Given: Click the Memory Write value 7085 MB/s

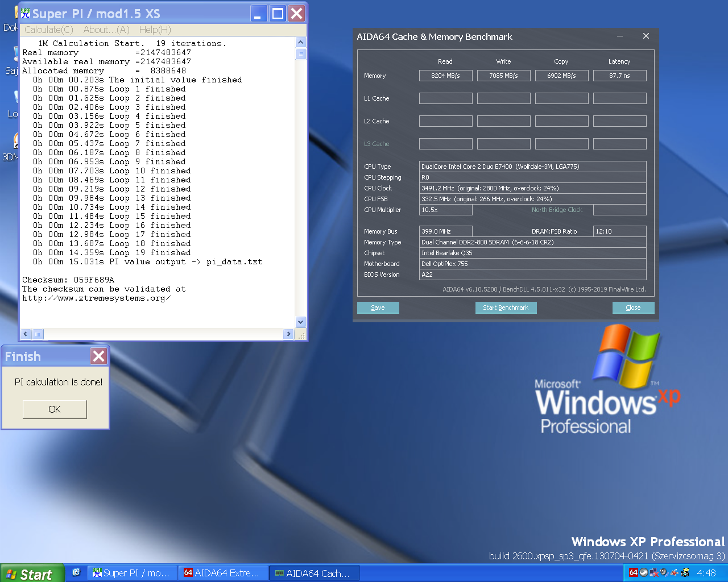Looking at the screenshot, I should pyautogui.click(x=503, y=76).
